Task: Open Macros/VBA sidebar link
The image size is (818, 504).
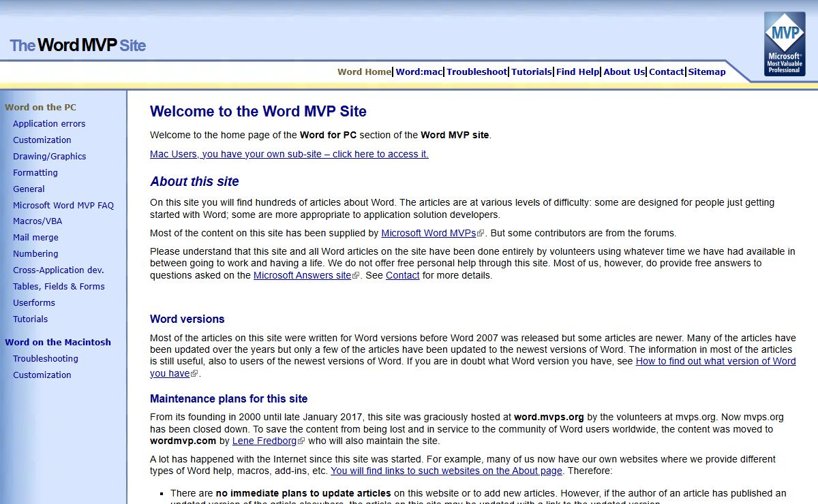Action: (37, 221)
